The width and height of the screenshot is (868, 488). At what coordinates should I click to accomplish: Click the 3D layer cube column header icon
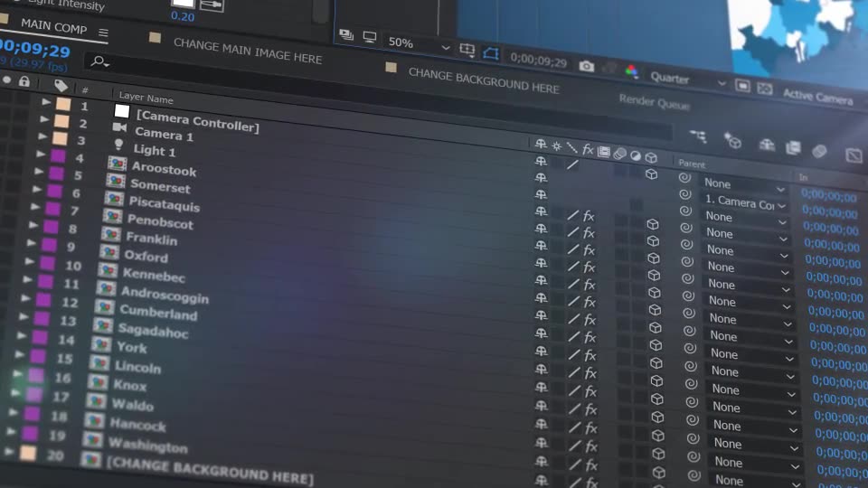click(x=651, y=157)
